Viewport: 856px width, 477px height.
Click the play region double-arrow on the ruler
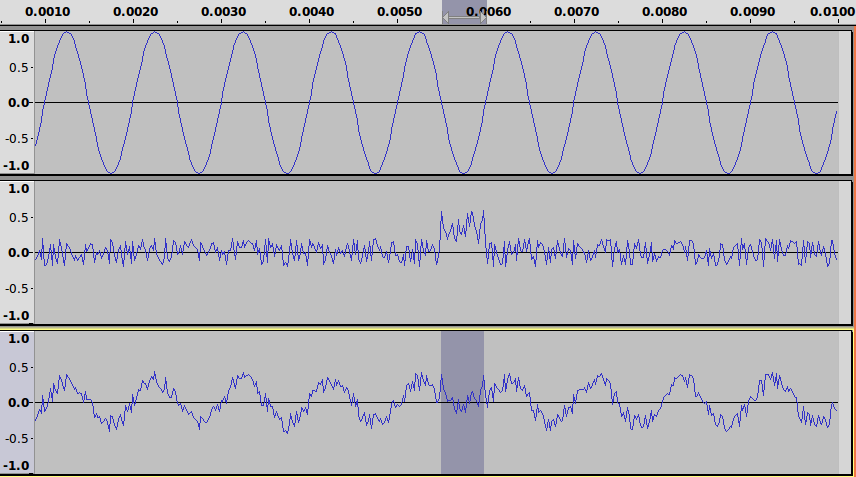[x=463, y=17]
